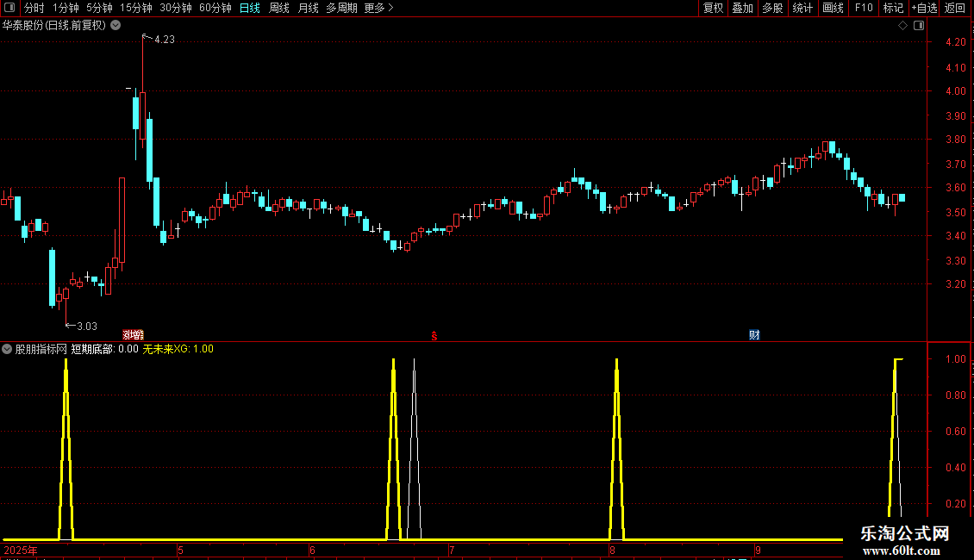Viewport: 974px width, 560px height.
Task: Click the 1.00 indicator axis label
Action: click(x=955, y=359)
